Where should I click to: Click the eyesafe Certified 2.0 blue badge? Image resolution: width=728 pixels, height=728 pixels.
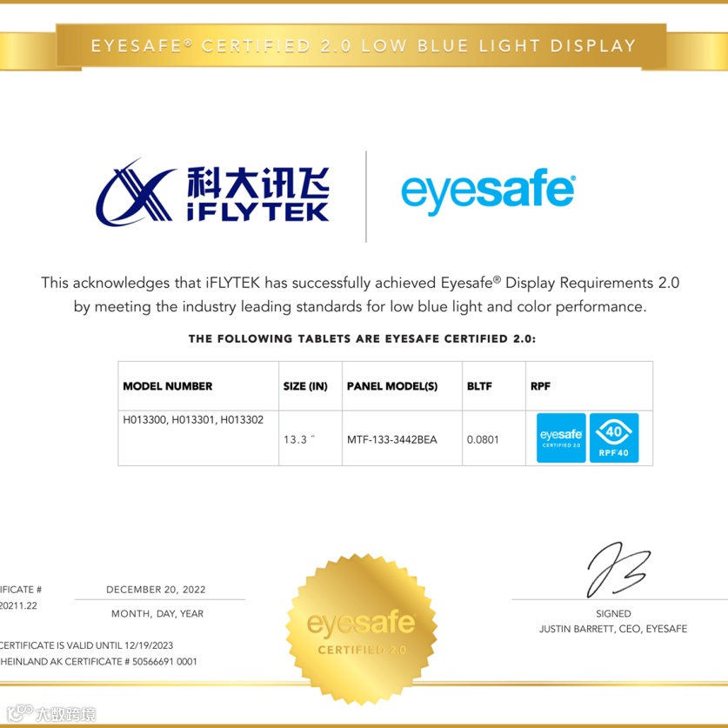(561, 437)
